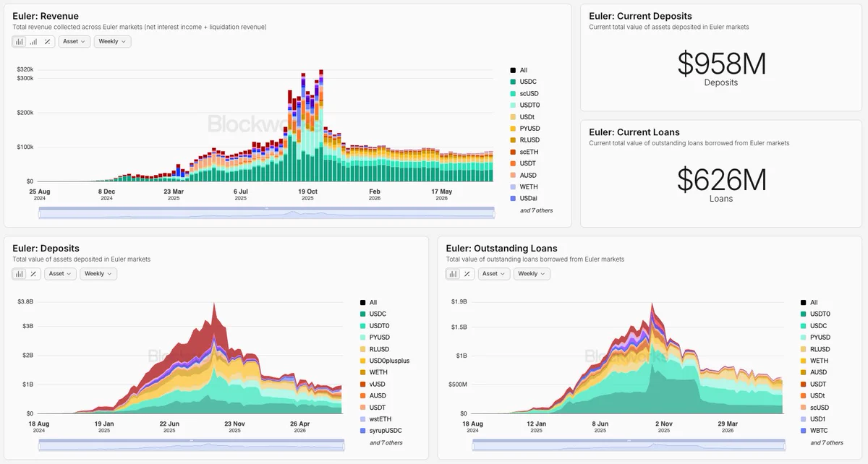Toggle PYUSD series in Outstanding Loans legend
The image size is (868, 464).
click(x=816, y=338)
